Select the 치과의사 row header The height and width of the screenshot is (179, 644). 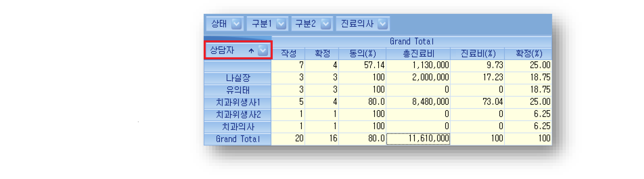coord(237,127)
